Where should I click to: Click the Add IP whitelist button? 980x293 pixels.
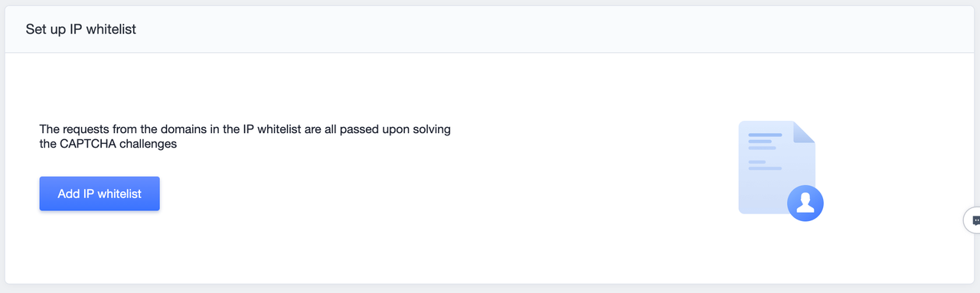[100, 194]
